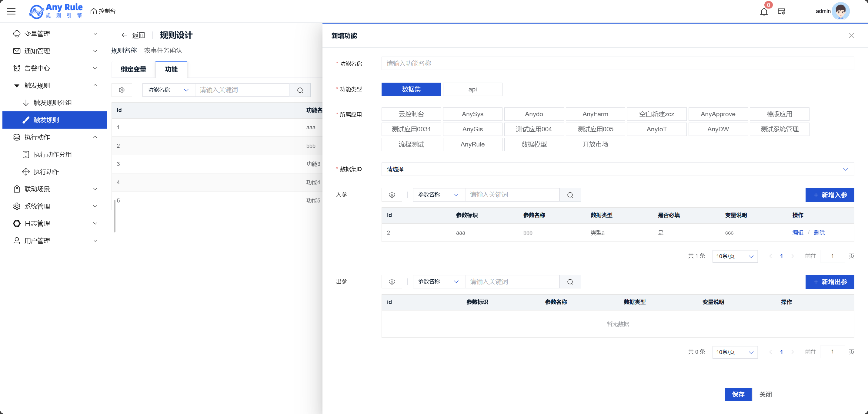This screenshot has width=868, height=414.
Task: Click the settings gear in 入参 toolbar
Action: 392,195
